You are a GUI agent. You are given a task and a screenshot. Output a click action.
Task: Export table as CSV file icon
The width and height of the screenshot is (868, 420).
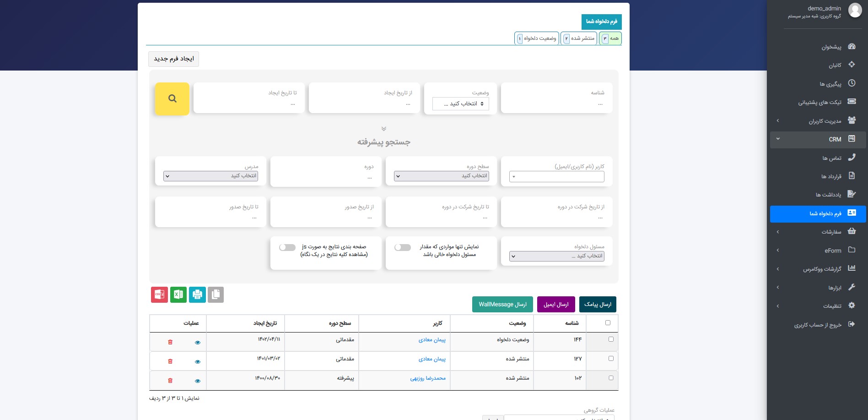coord(159,295)
